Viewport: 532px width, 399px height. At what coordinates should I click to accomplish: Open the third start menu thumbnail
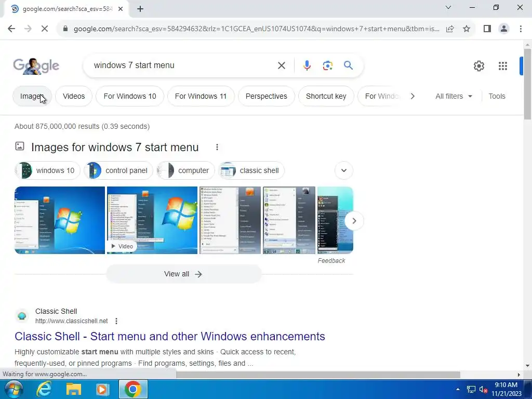[230, 220]
